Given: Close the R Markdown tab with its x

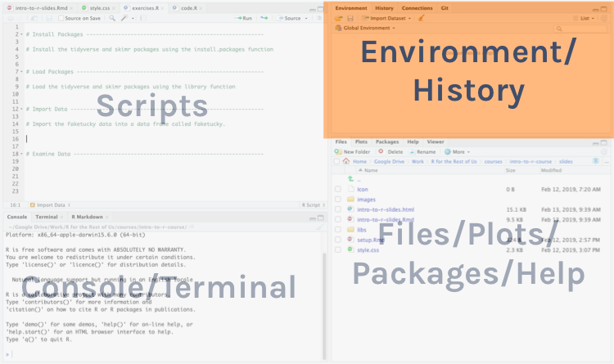Looking at the screenshot, I should [x=106, y=218].
